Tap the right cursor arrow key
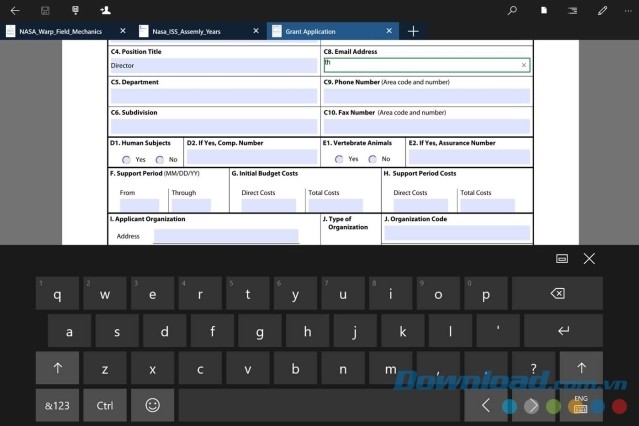639x426 pixels. click(x=533, y=405)
